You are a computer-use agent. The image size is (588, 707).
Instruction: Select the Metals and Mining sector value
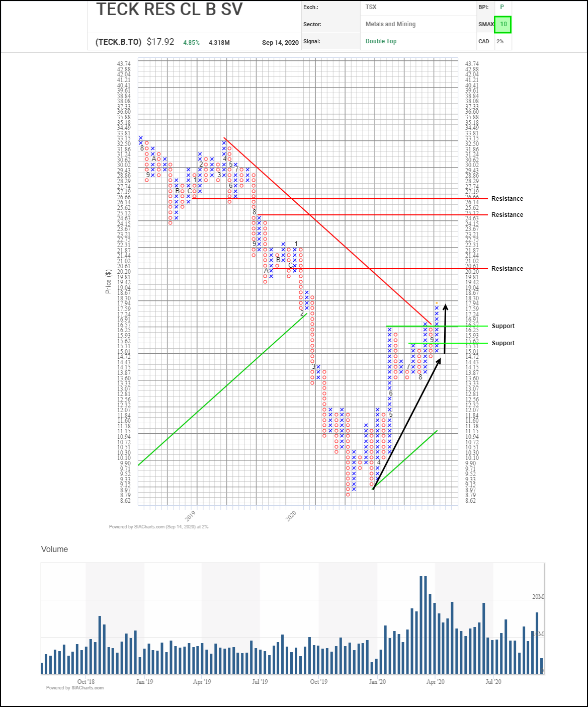390,24
